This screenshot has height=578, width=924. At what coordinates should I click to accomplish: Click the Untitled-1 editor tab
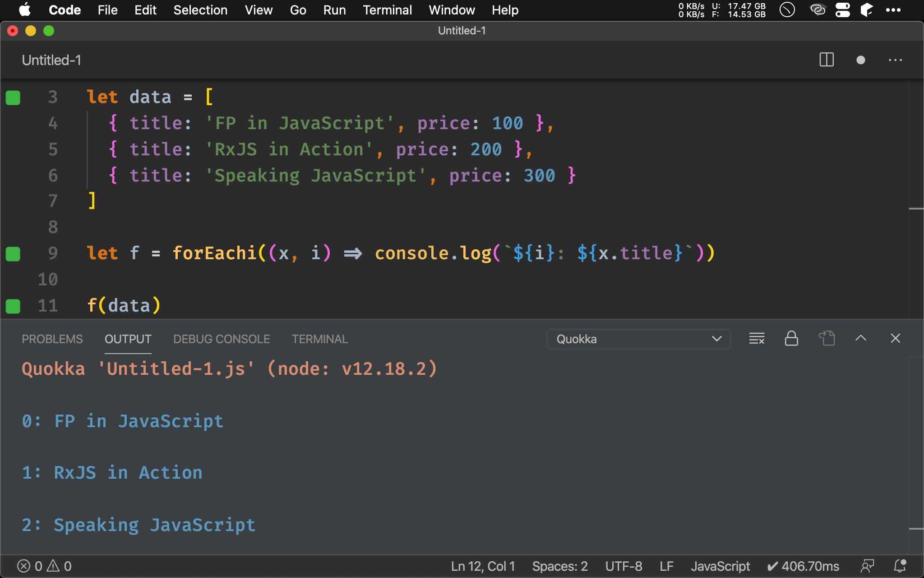coord(51,60)
